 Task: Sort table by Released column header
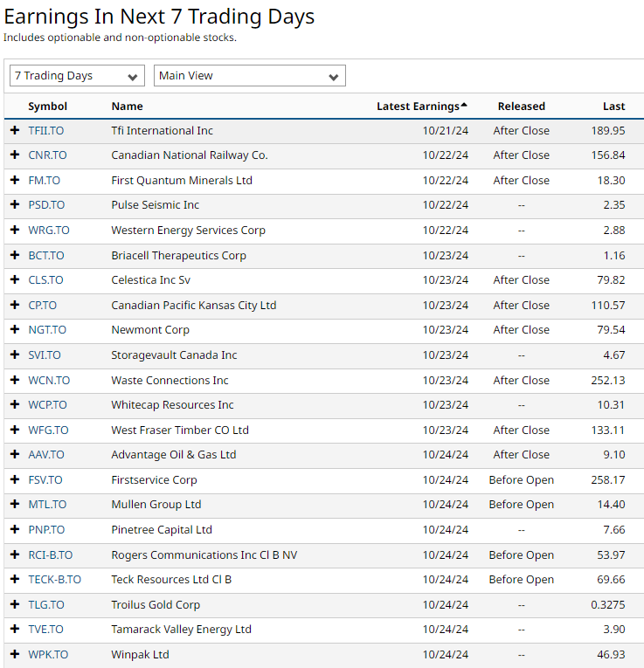pyautogui.click(x=521, y=107)
